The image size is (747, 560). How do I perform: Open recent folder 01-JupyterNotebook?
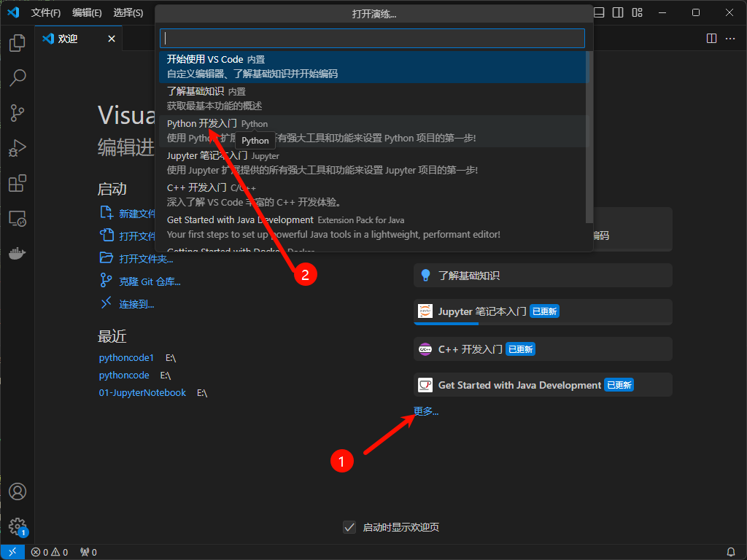coord(142,393)
